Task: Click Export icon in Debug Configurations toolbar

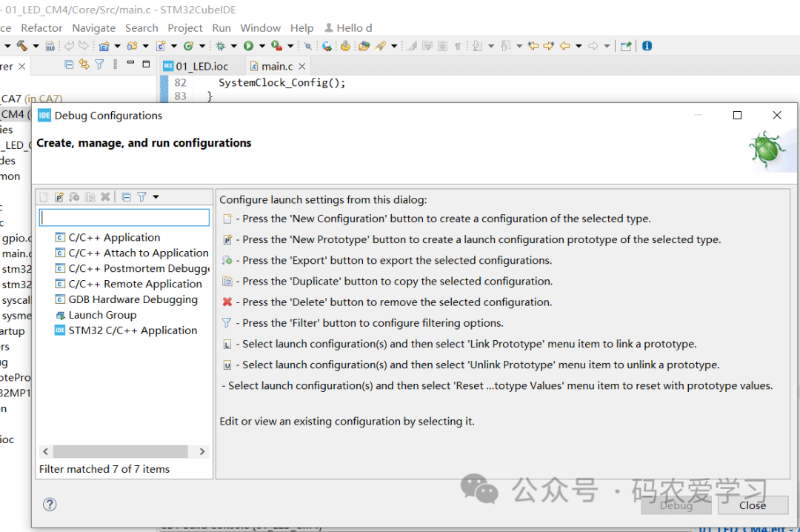Action: coord(75,197)
